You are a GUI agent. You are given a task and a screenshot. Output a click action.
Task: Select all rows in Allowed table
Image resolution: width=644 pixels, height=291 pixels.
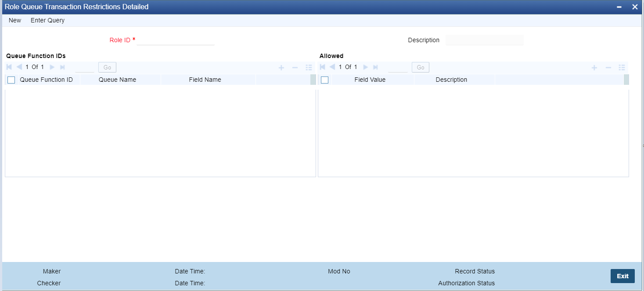coord(325,80)
